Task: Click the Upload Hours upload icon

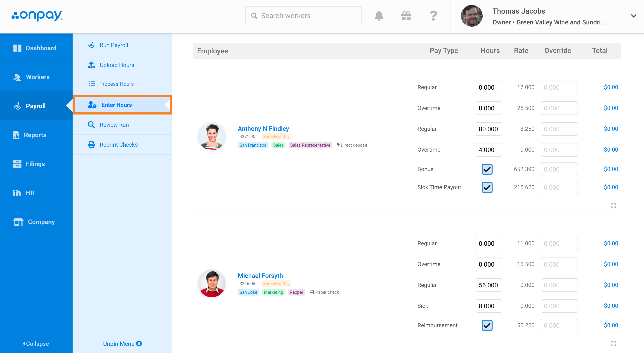Action: [91, 65]
